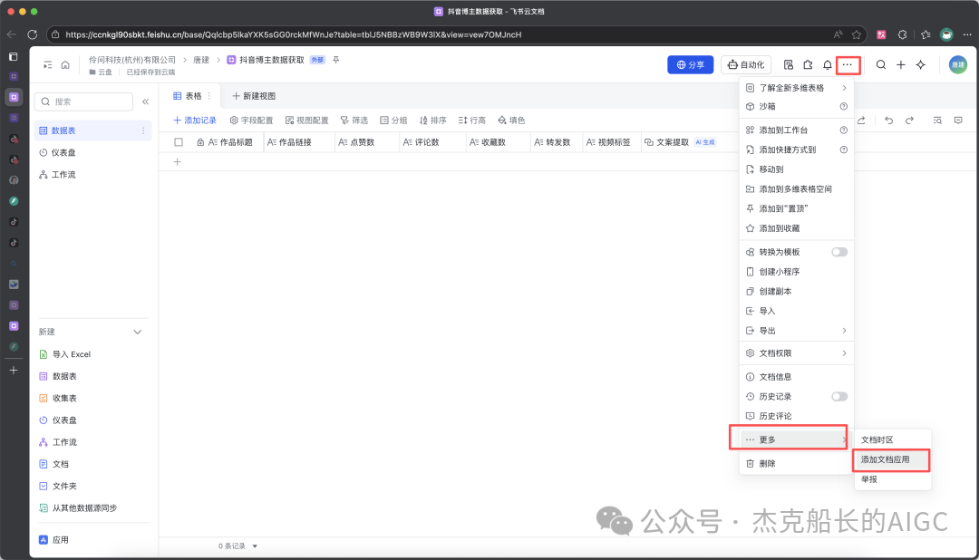Screen dimensions: 979x560
Task: Click the 点赞数 column header
Action: [367, 142]
